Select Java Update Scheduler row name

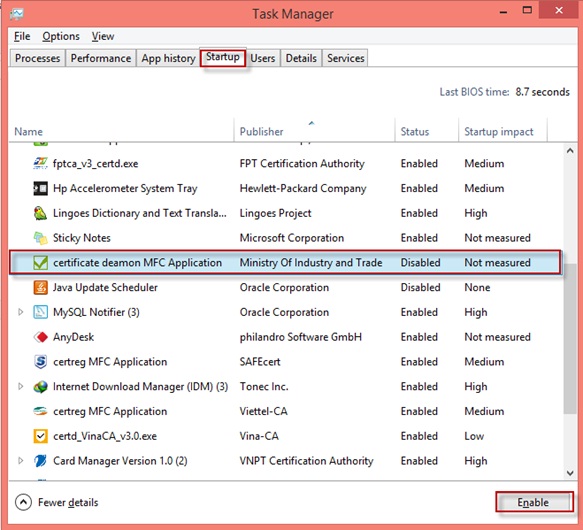tap(105, 288)
